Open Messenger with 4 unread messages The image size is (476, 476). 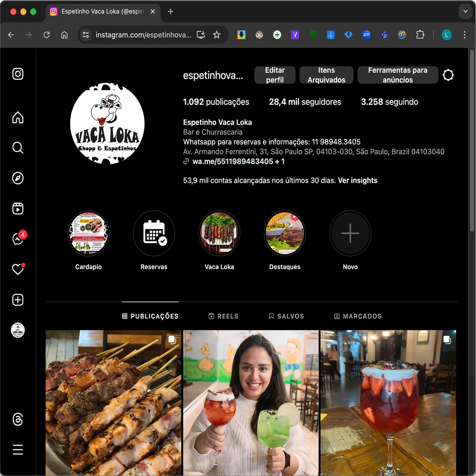[x=18, y=239]
